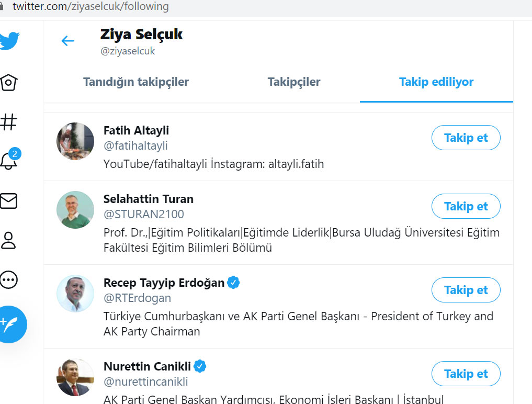Open the More circle menu icon
The image size is (532, 404).
pos(9,279)
